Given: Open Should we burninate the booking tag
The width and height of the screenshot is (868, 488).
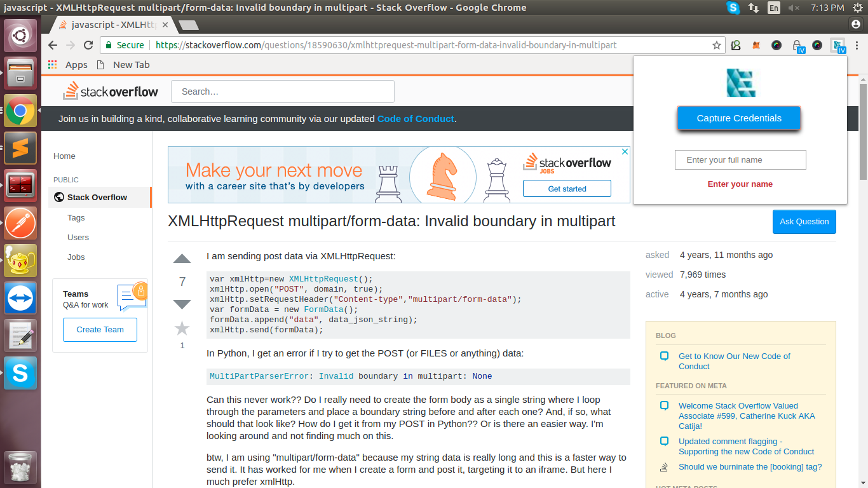Looking at the screenshot, I should click(750, 466).
